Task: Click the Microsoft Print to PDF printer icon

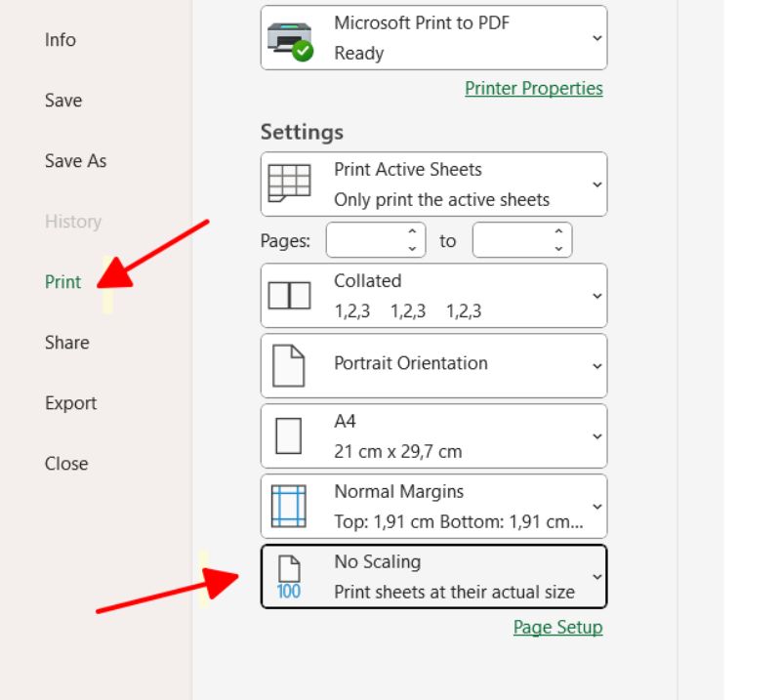Action: 289,39
